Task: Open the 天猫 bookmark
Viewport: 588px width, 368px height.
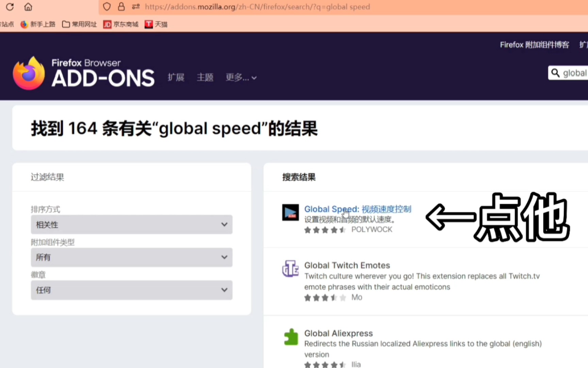Action: click(x=156, y=24)
